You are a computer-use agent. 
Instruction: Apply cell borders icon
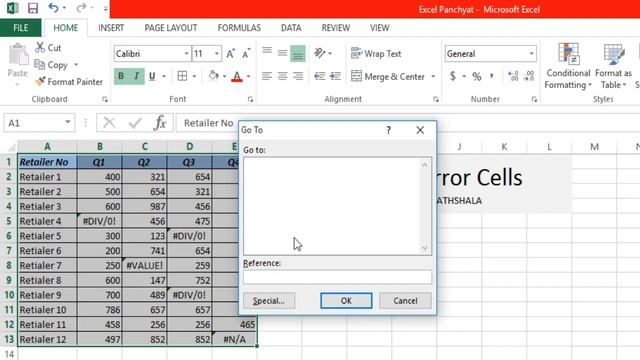pyautogui.click(x=182, y=76)
